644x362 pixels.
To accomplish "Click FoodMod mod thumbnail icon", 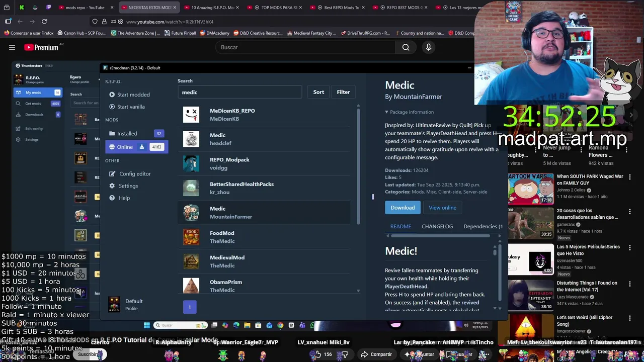I will point(191,237).
